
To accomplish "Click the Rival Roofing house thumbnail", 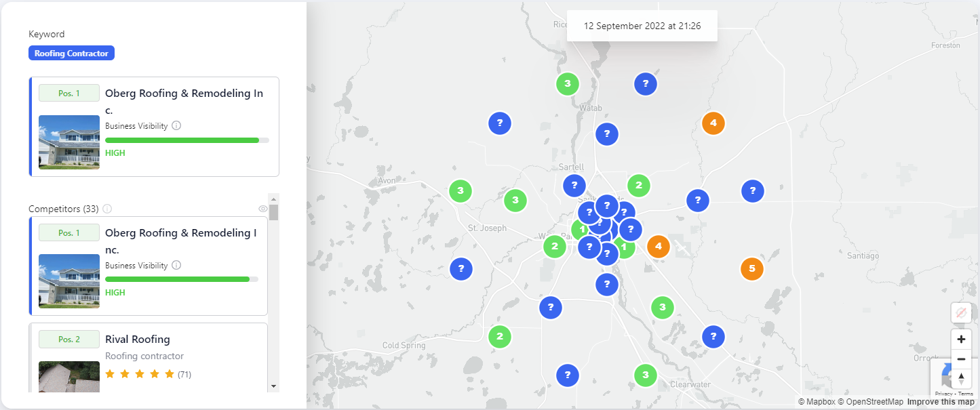I will (x=69, y=376).
